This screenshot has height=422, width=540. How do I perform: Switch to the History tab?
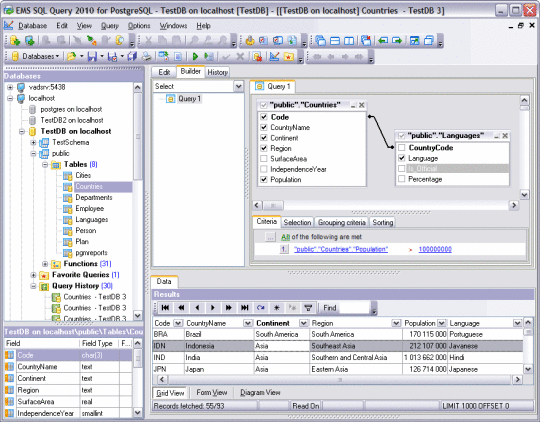(x=217, y=72)
